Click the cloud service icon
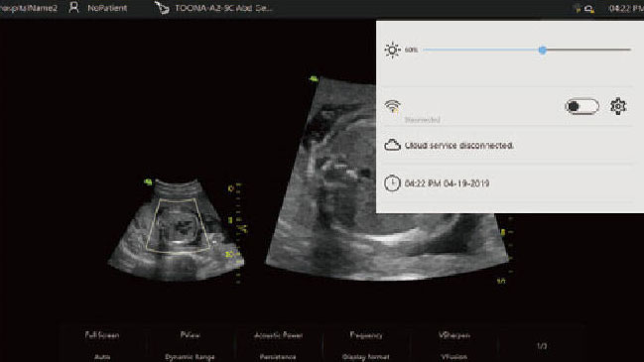This screenshot has width=644, height=362. pos(392,145)
